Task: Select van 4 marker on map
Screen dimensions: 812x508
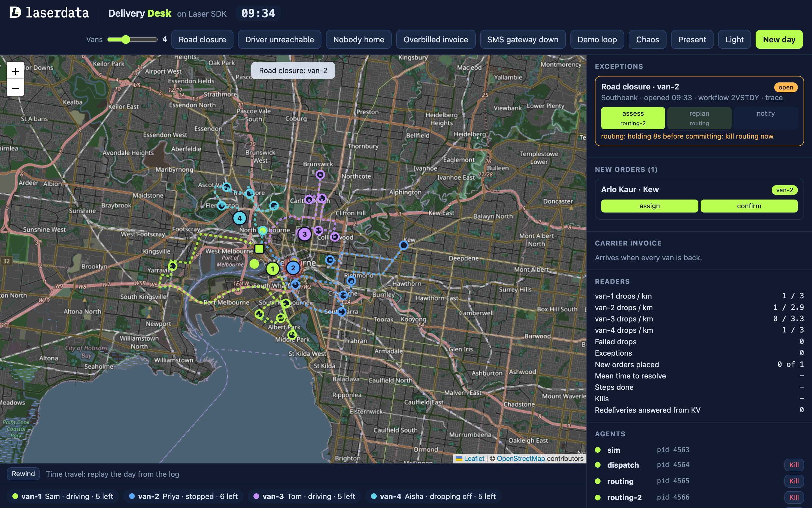Action: [239, 218]
